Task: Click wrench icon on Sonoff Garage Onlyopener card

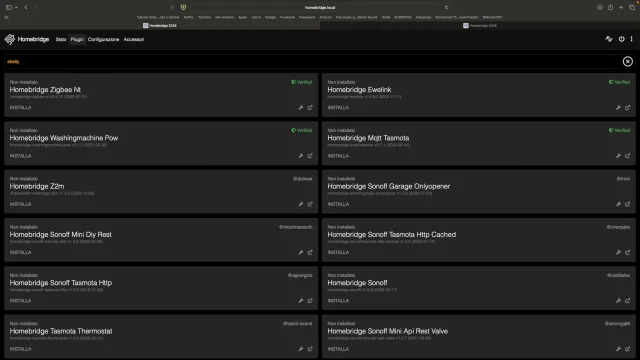Action: 618,204
